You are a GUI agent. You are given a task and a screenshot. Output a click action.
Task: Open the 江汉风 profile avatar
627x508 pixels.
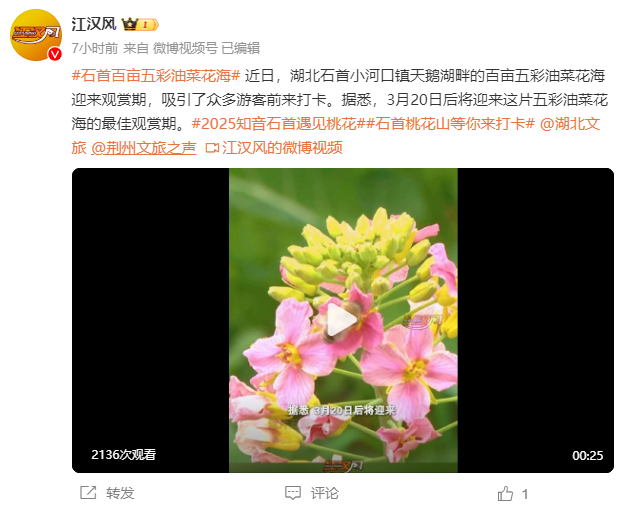pyautogui.click(x=36, y=35)
